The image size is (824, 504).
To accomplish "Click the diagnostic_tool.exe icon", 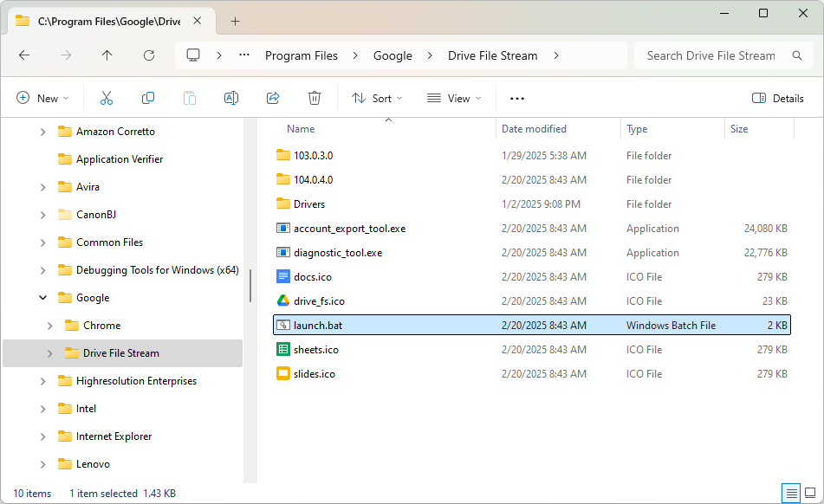I will [282, 252].
